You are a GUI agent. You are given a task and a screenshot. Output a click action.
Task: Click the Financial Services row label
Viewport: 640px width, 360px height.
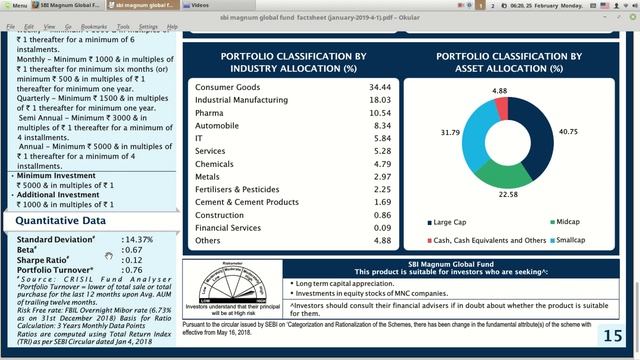click(x=228, y=228)
